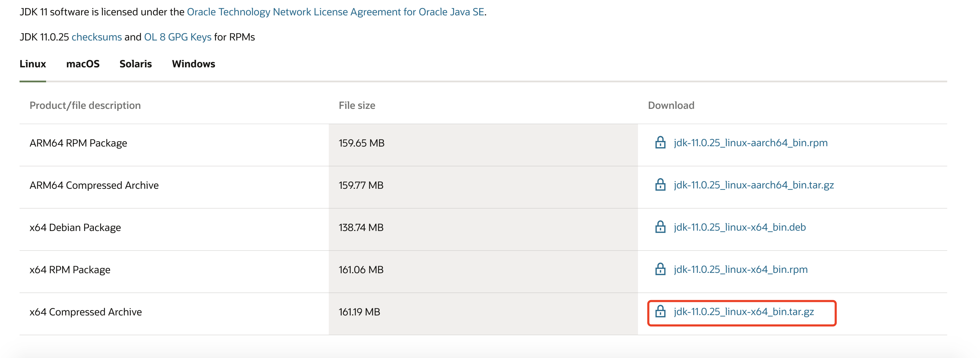Click the 'ARM64 Compressed Archive' description
Screen dimensions: 980x358
pos(94,185)
